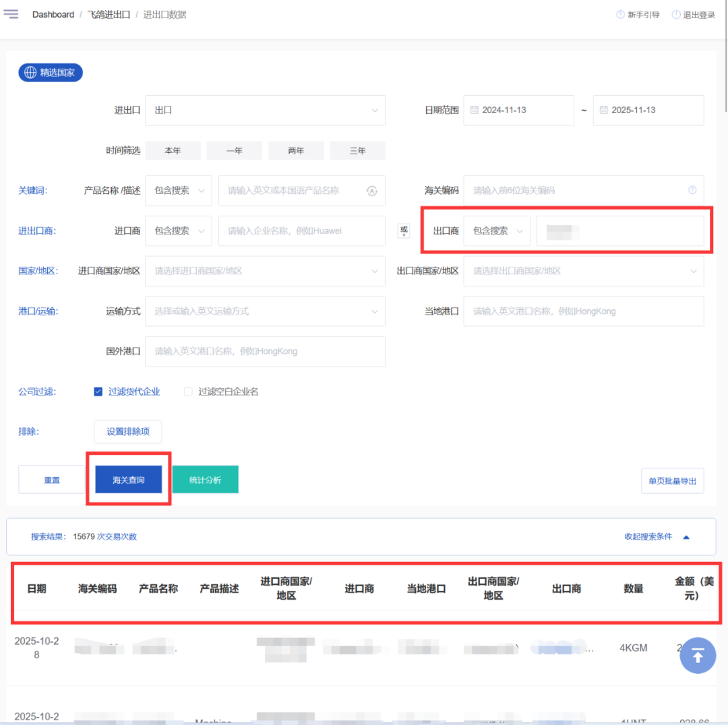728x725 pixels.
Task: Click the 退出登录 logout icon
Action: [x=675, y=15]
